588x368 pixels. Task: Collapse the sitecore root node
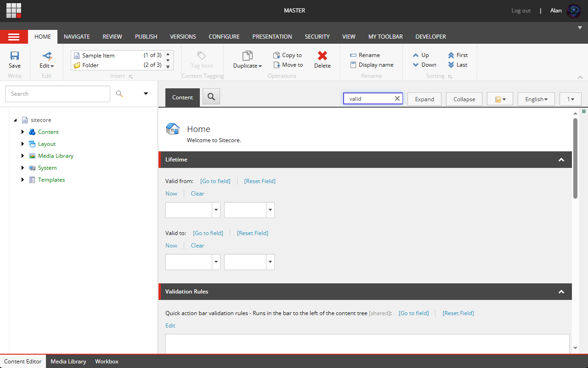pos(15,120)
